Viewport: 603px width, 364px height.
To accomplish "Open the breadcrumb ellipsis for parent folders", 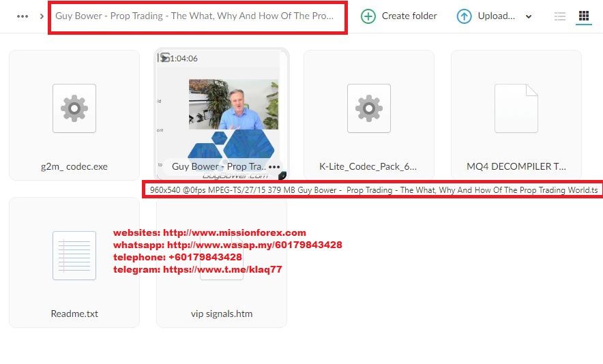I will click(x=23, y=16).
